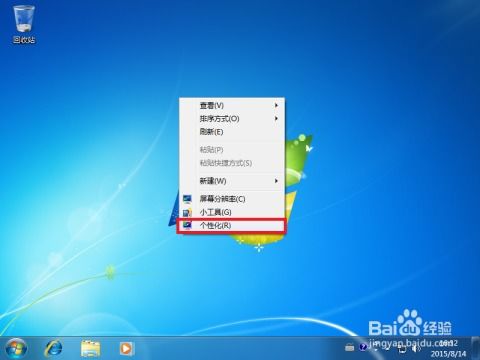Image resolution: width=480 pixels, height=360 pixels.
Task: Open the Windows Start orb
Action: pos(16,349)
